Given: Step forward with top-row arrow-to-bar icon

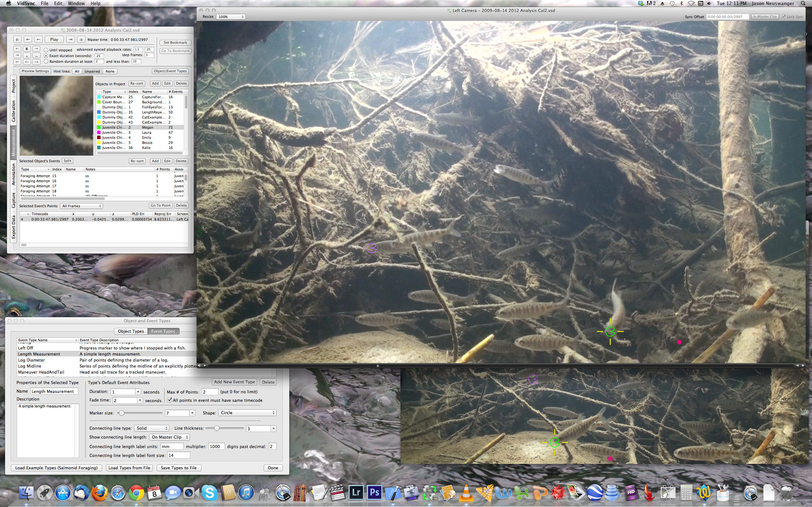Looking at the screenshot, I should (x=70, y=40).
